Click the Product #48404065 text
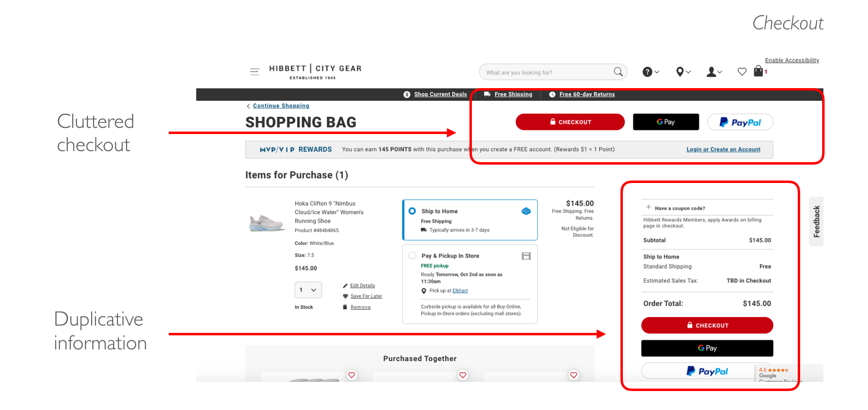The width and height of the screenshot is (868, 410). tap(317, 231)
